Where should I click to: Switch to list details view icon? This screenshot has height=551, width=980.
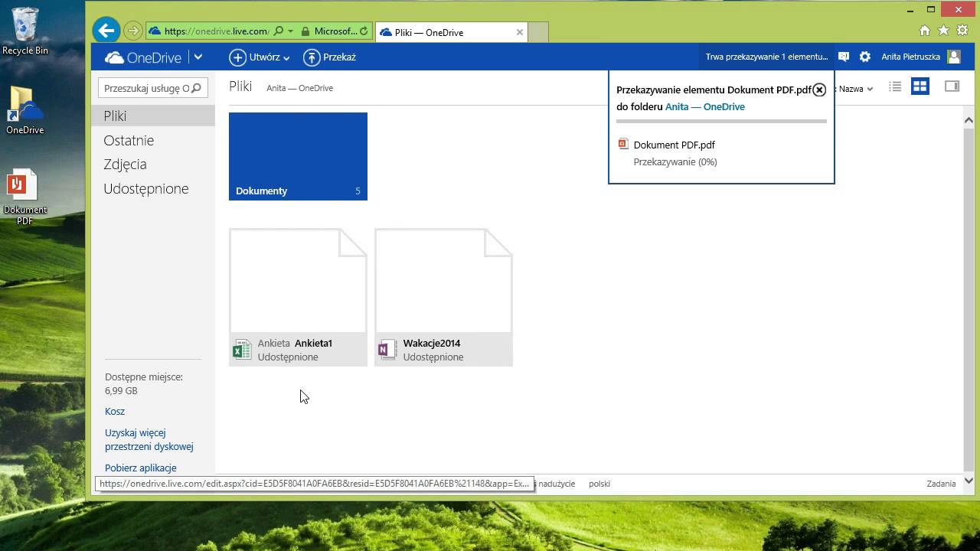(x=894, y=86)
